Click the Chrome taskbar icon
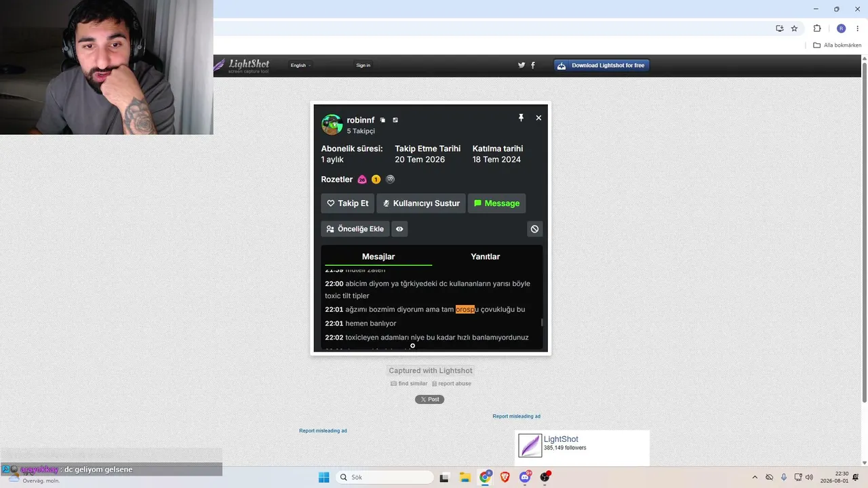 [485, 477]
